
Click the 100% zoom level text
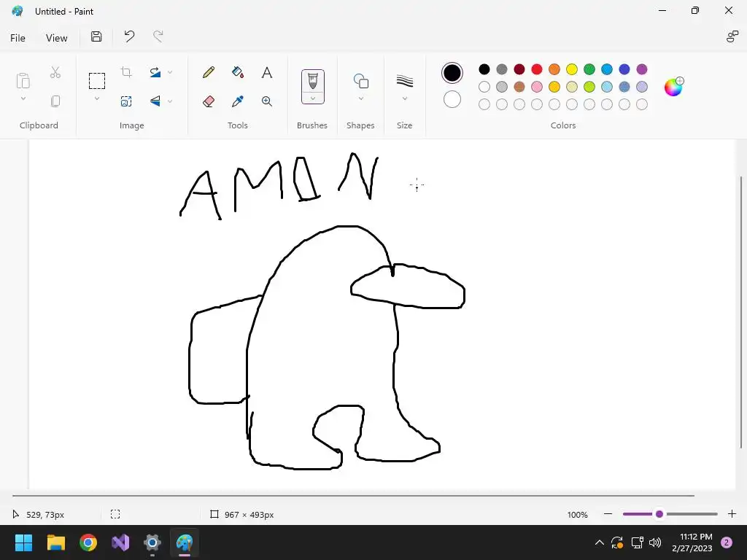tap(578, 515)
